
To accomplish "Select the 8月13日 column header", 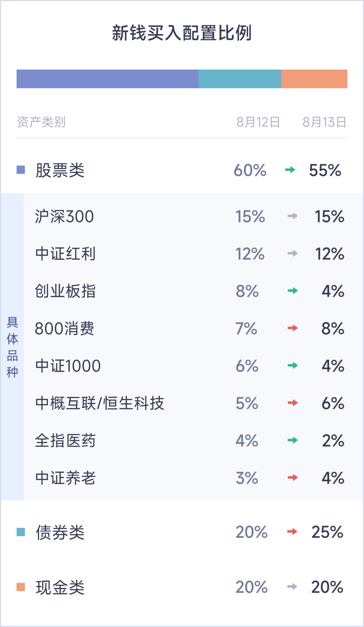I will point(324,122).
